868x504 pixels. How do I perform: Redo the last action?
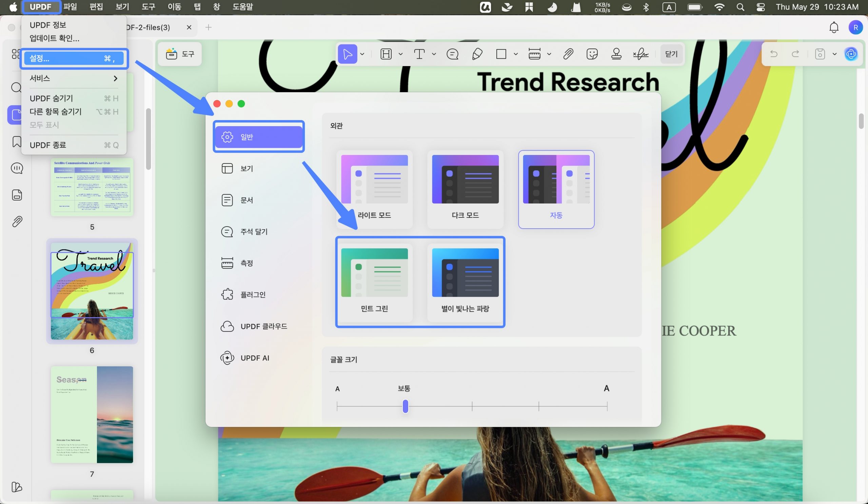(795, 54)
